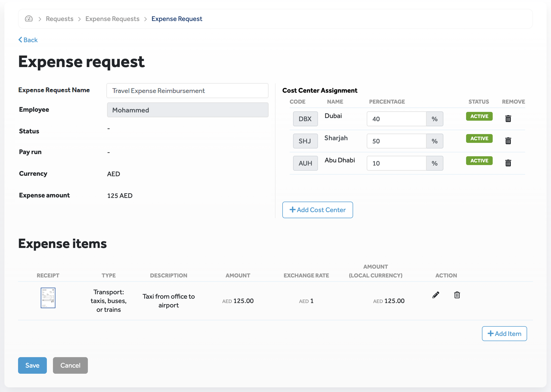The height and width of the screenshot is (392, 551).
Task: Open the dashboard via breadcrumb home icon
Action: pos(29,19)
